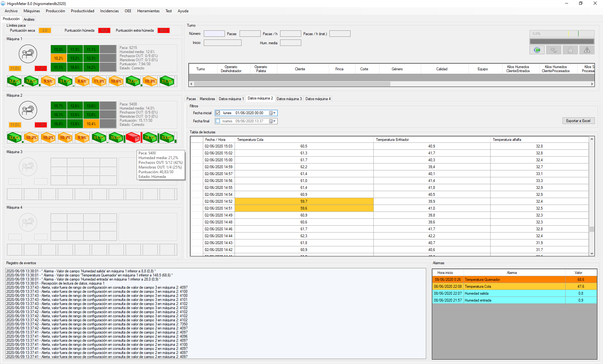Screen dimensions: 603x364
Task: Select the green 12,0% bale icon
Action: pos(133,81)
